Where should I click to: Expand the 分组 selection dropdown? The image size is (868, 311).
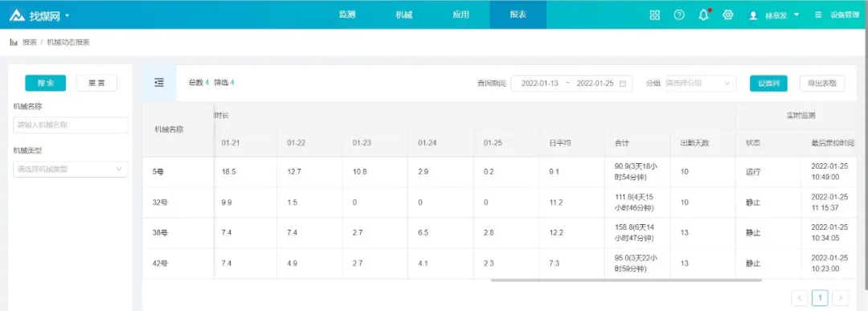pyautogui.click(x=700, y=84)
